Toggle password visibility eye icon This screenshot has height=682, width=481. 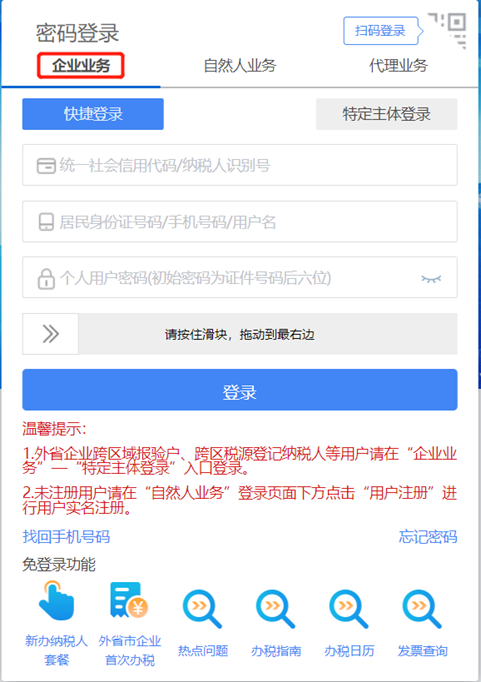(431, 278)
